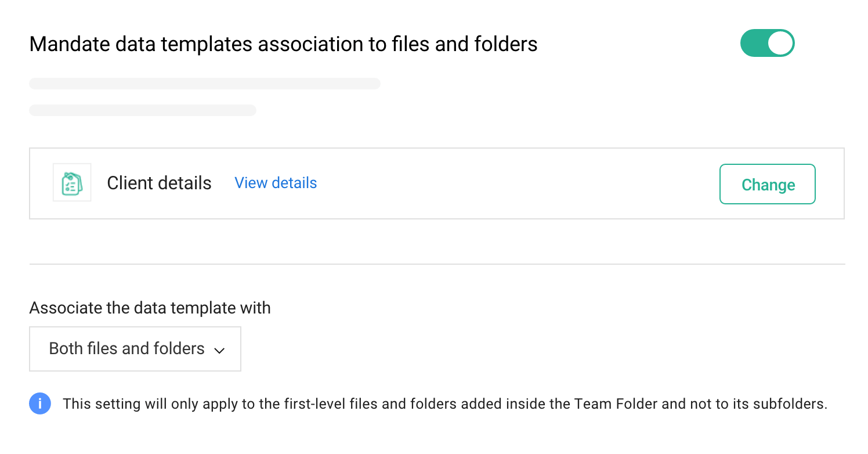The height and width of the screenshot is (454, 868).
Task: Click the first-level files info note text
Action: tap(444, 404)
